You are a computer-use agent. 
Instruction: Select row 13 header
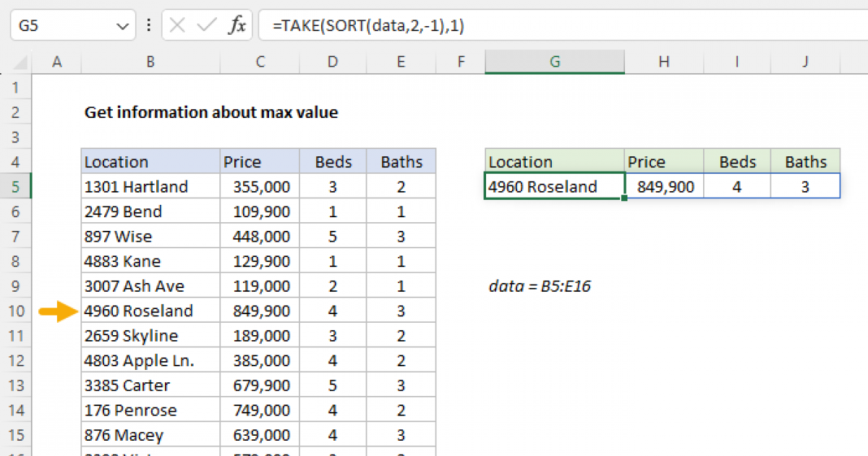tap(17, 386)
